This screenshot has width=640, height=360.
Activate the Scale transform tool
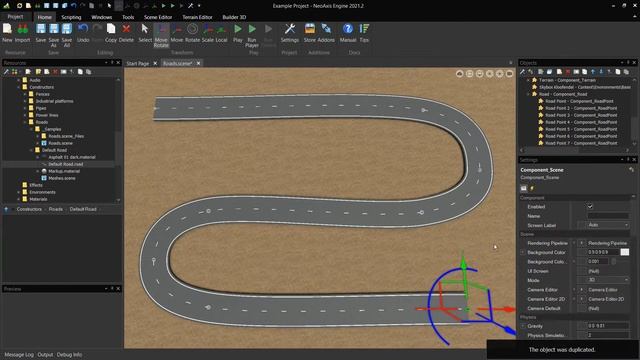[x=208, y=33]
